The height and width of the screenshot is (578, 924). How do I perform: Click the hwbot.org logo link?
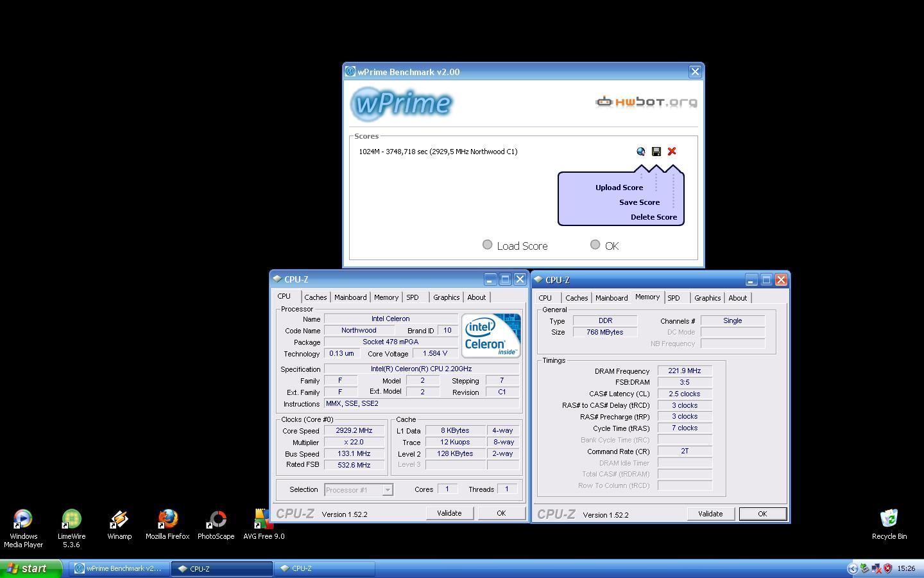pyautogui.click(x=646, y=102)
